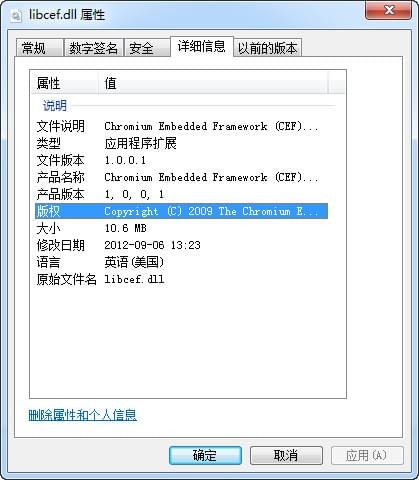Cancel the dialog with 取消 button
419x480 pixels.
[286, 455]
